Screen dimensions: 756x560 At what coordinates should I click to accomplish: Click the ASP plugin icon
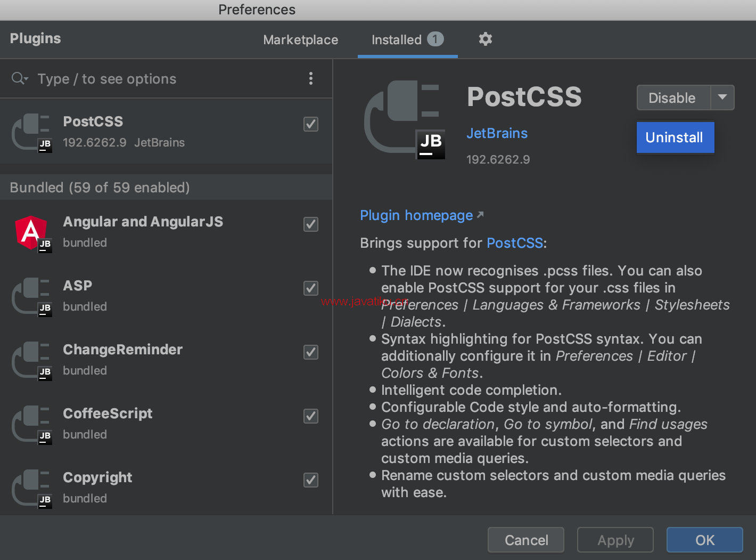32,297
